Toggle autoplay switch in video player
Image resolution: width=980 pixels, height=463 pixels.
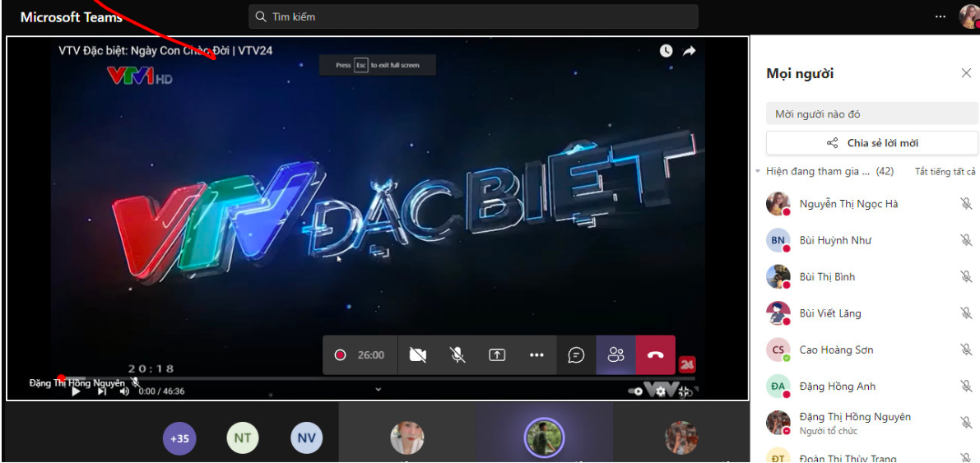(635, 391)
